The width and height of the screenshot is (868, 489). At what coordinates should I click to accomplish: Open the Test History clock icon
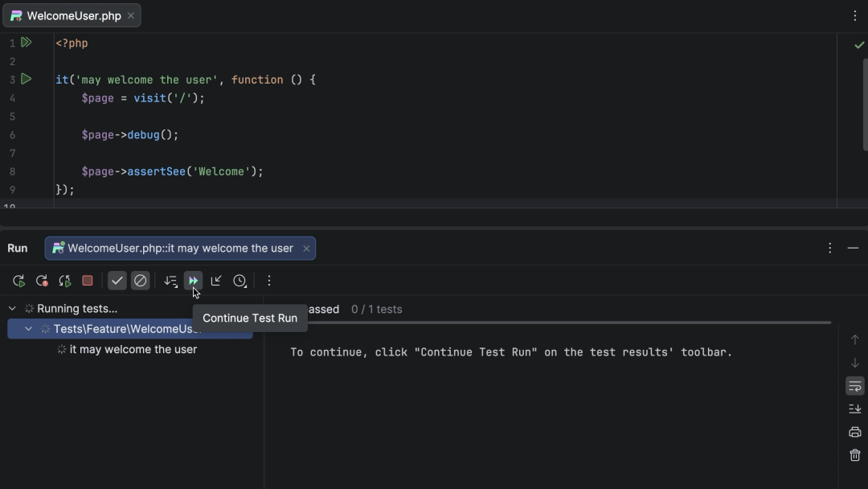240,281
